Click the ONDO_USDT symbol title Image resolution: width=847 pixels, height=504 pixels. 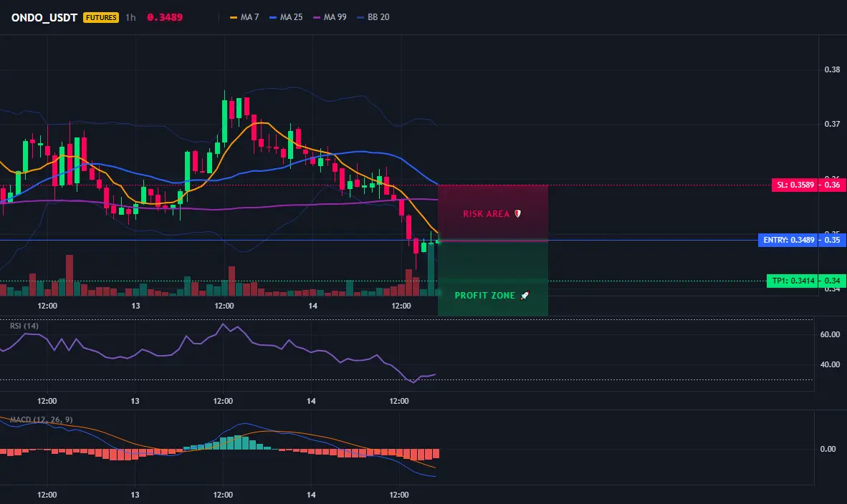pyautogui.click(x=44, y=17)
